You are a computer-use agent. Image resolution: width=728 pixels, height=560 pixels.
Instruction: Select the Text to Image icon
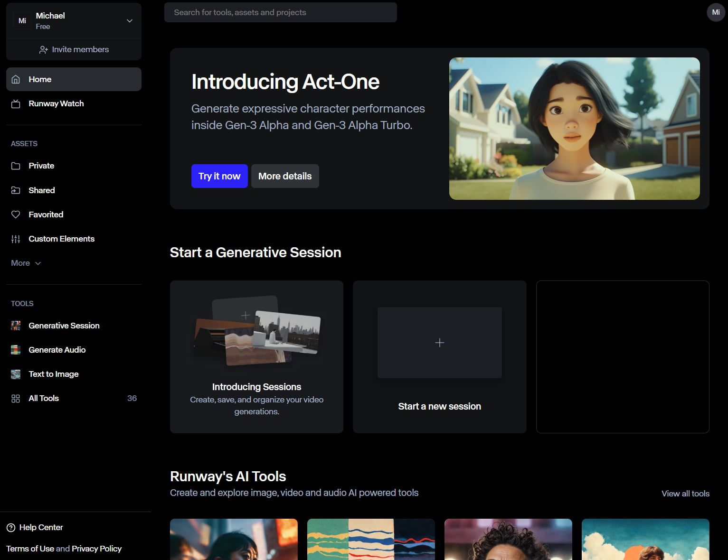tap(16, 374)
